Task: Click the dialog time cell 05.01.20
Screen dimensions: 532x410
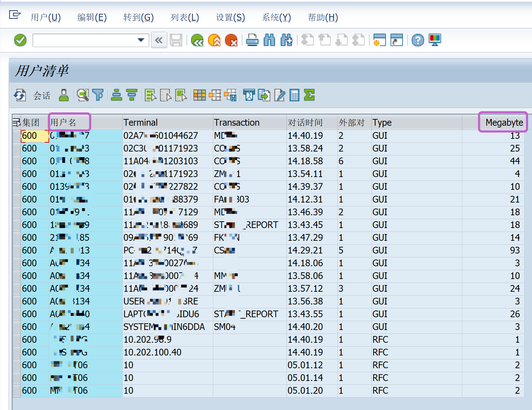Action: click(x=312, y=391)
